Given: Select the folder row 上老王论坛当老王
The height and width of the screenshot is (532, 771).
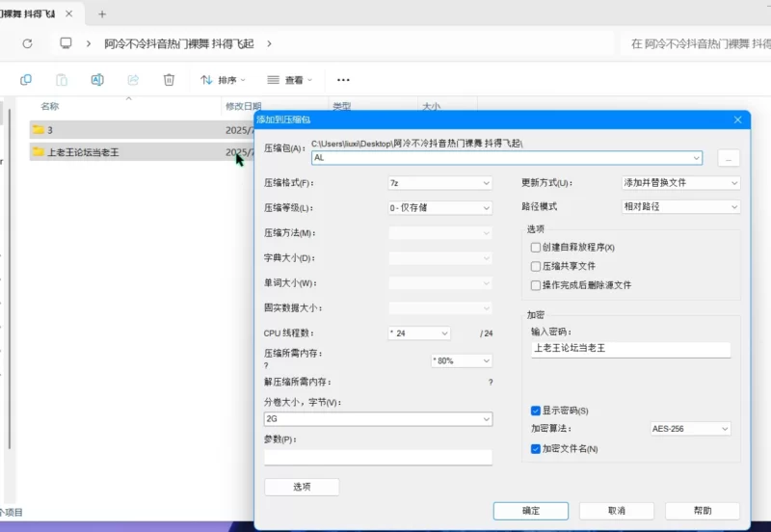Looking at the screenshot, I should click(142, 152).
